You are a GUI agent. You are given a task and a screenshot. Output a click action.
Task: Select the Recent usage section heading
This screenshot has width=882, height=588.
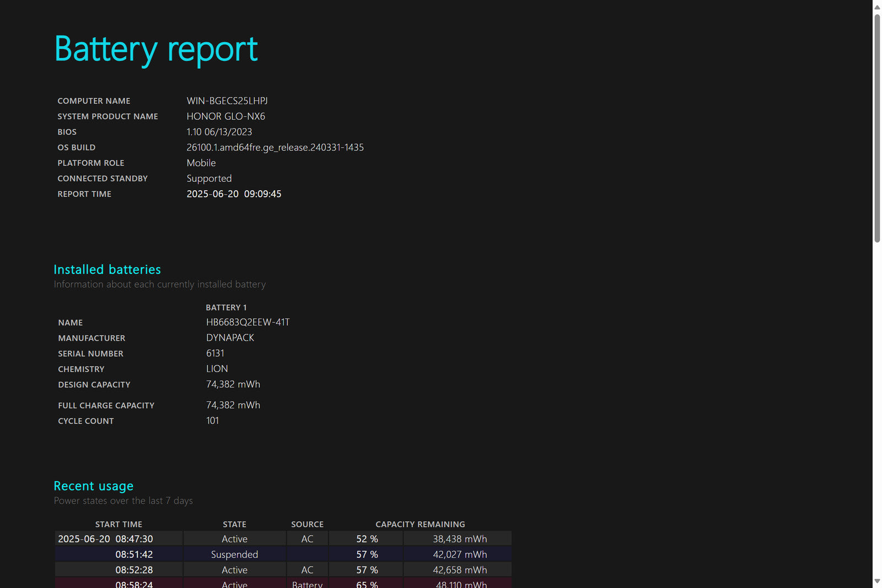[x=94, y=486]
